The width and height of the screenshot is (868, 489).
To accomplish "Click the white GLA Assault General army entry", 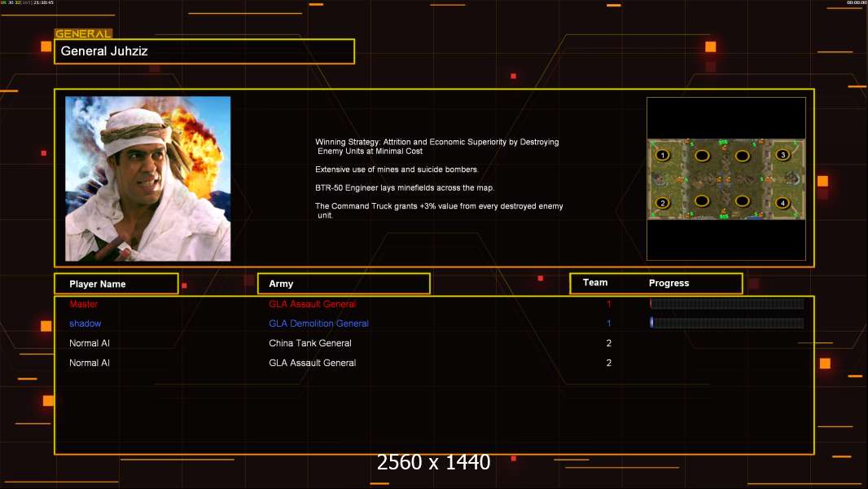I will click(312, 363).
